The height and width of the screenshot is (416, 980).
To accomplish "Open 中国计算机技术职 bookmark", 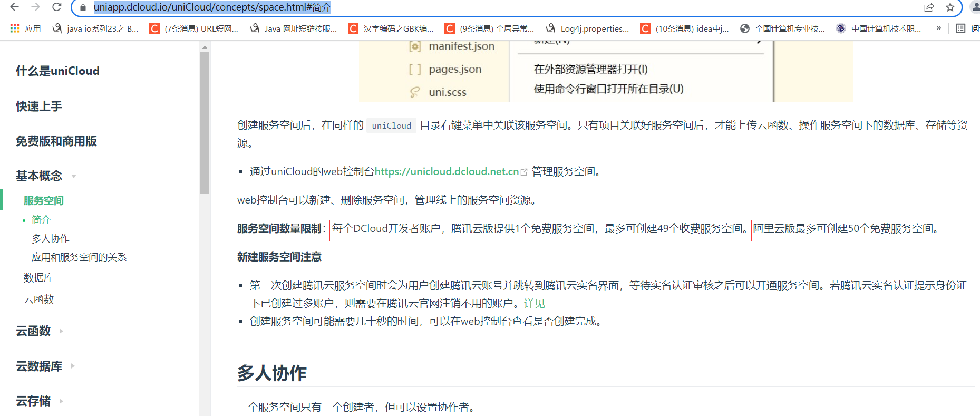I will tap(879, 28).
